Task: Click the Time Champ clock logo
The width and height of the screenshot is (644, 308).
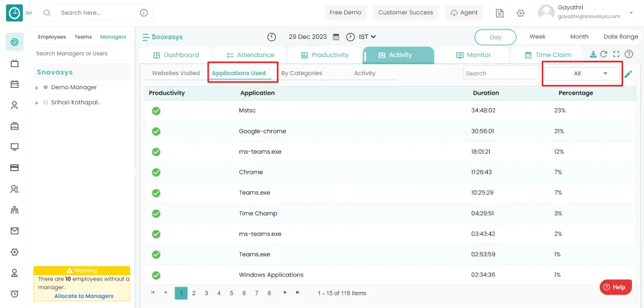Action: pos(14,13)
